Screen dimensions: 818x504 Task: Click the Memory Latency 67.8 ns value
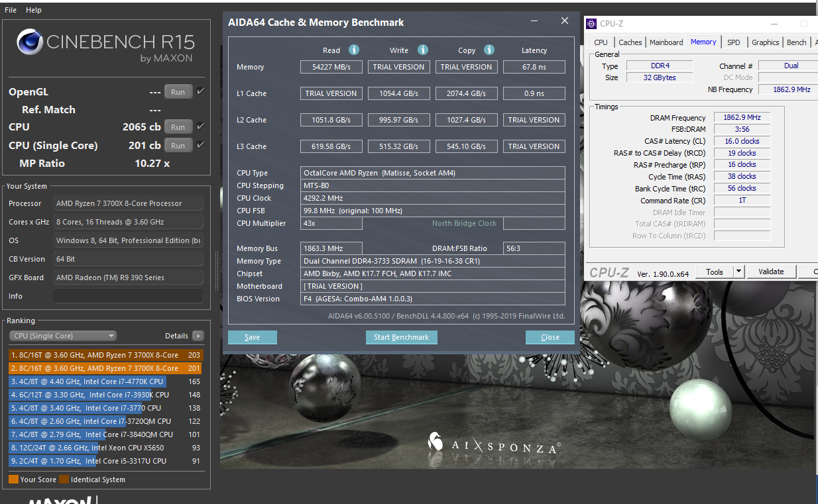pos(534,67)
